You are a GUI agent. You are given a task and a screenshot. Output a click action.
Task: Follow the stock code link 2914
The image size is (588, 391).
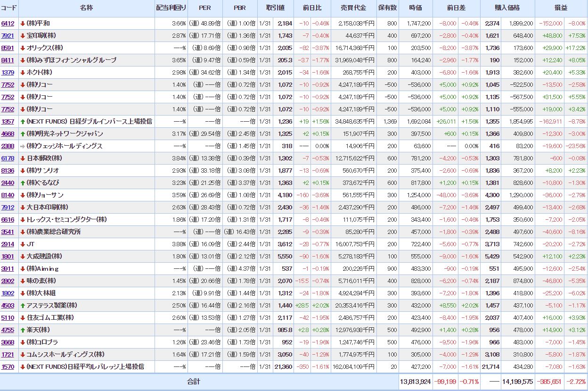(8, 244)
